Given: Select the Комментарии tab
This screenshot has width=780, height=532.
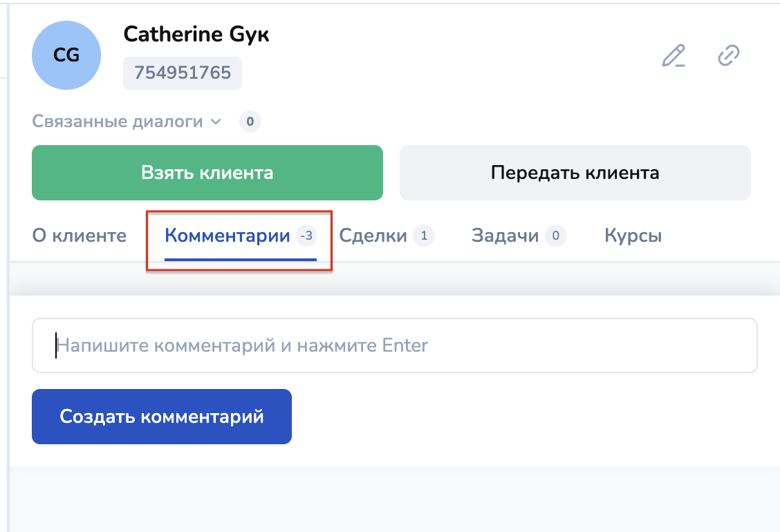Looking at the screenshot, I should (x=228, y=236).
